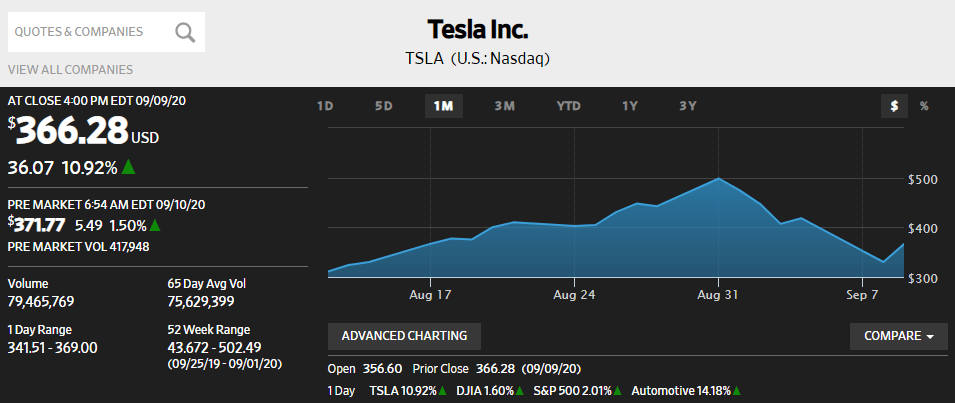Select the 5D chart range
The image size is (955, 403).
[x=384, y=106]
